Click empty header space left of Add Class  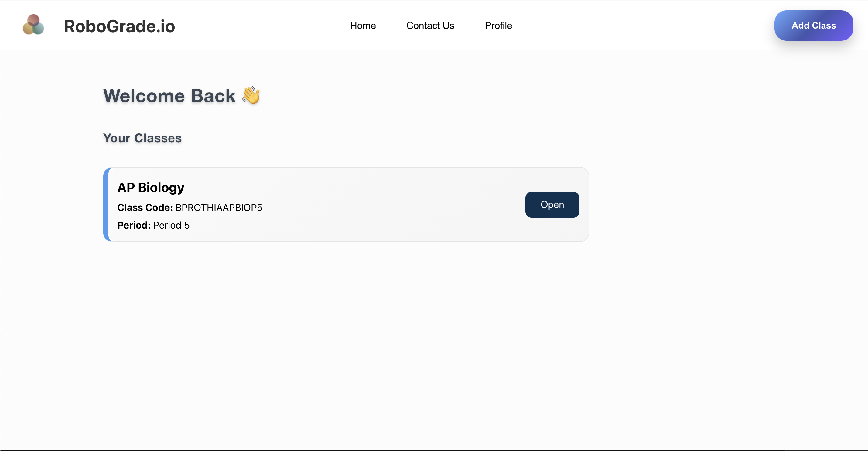point(640,26)
